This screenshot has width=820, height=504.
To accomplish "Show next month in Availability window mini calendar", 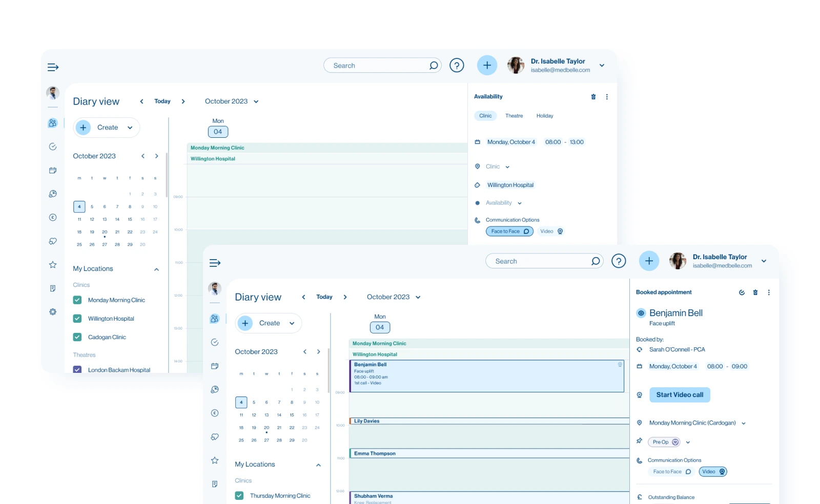I will 156,156.
